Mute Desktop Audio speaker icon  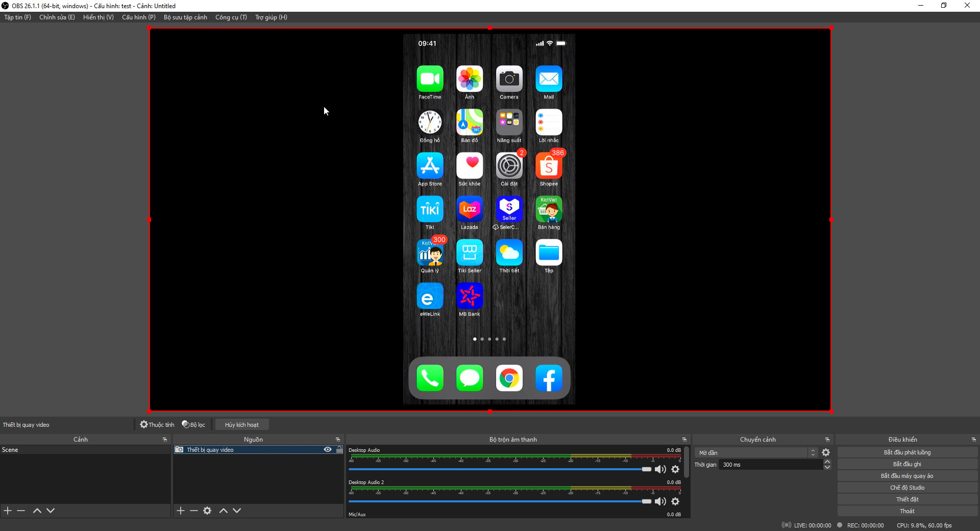tap(660, 469)
